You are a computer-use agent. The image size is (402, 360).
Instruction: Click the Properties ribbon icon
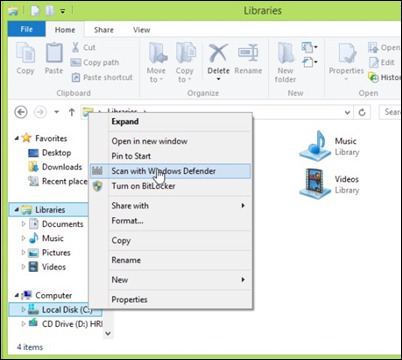(347, 53)
